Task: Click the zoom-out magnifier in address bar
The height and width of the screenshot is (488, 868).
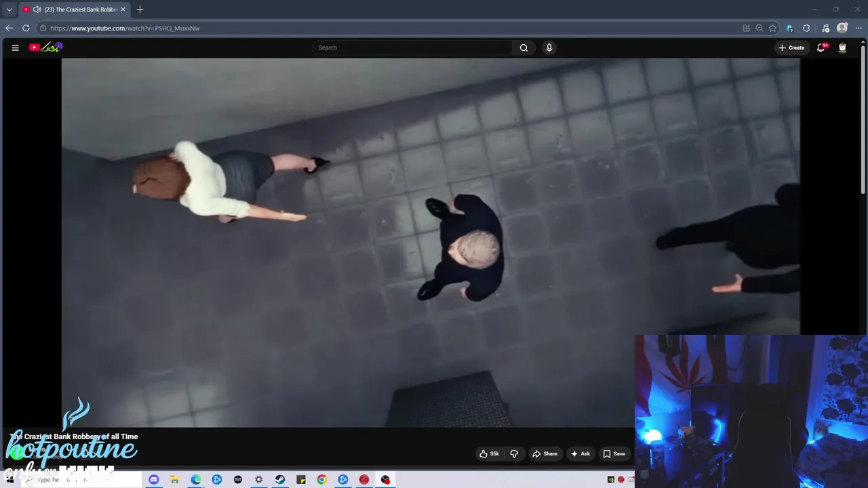Action: coord(759,28)
